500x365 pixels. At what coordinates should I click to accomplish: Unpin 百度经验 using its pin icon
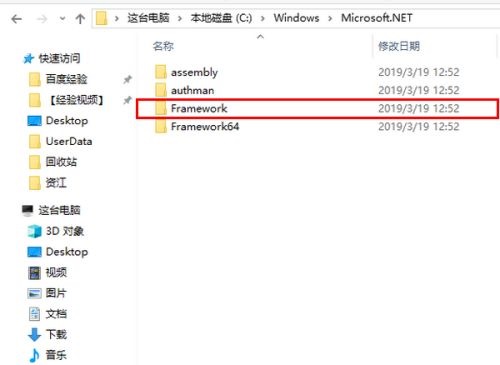click(x=127, y=79)
